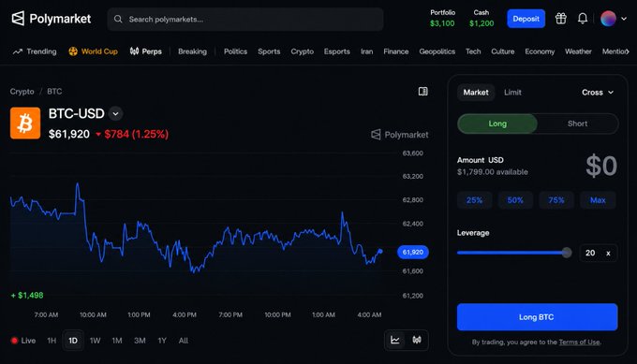The height and width of the screenshot is (364, 637).
Task: Click the Portfolio $3,100 balance
Action: [x=442, y=19]
